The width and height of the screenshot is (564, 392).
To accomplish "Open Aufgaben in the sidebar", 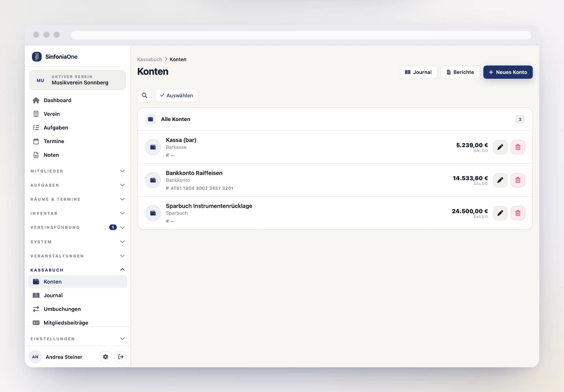I will (x=78, y=128).
